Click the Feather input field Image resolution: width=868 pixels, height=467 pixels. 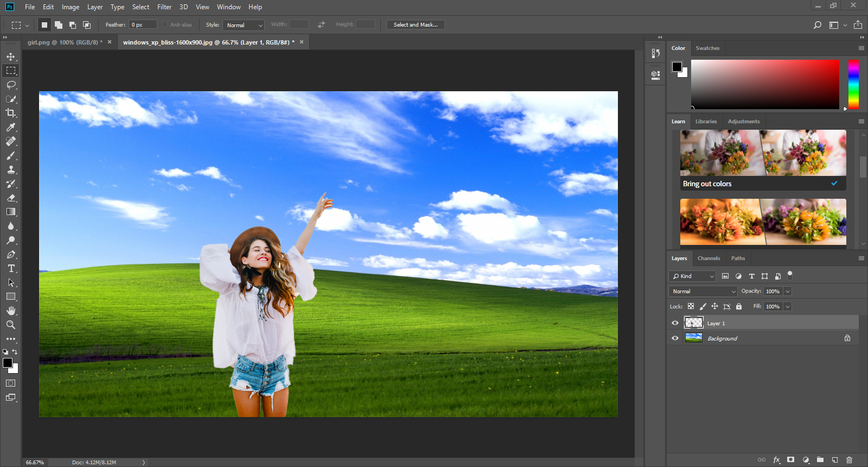pos(143,25)
